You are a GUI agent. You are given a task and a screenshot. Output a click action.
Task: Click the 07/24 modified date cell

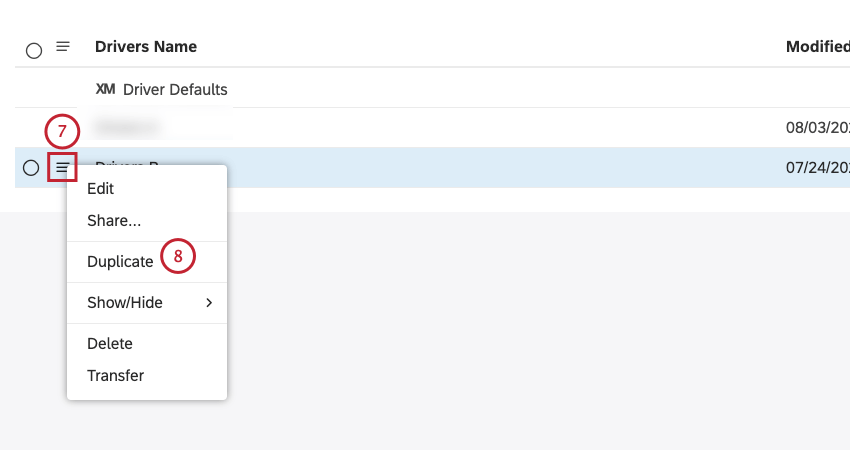(817, 168)
